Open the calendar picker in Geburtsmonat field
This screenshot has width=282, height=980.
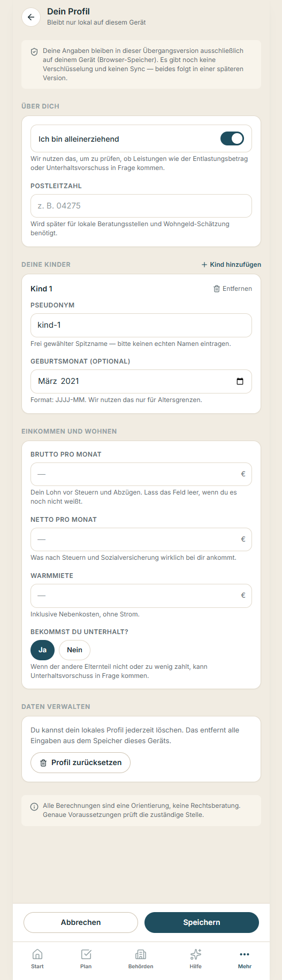click(240, 381)
